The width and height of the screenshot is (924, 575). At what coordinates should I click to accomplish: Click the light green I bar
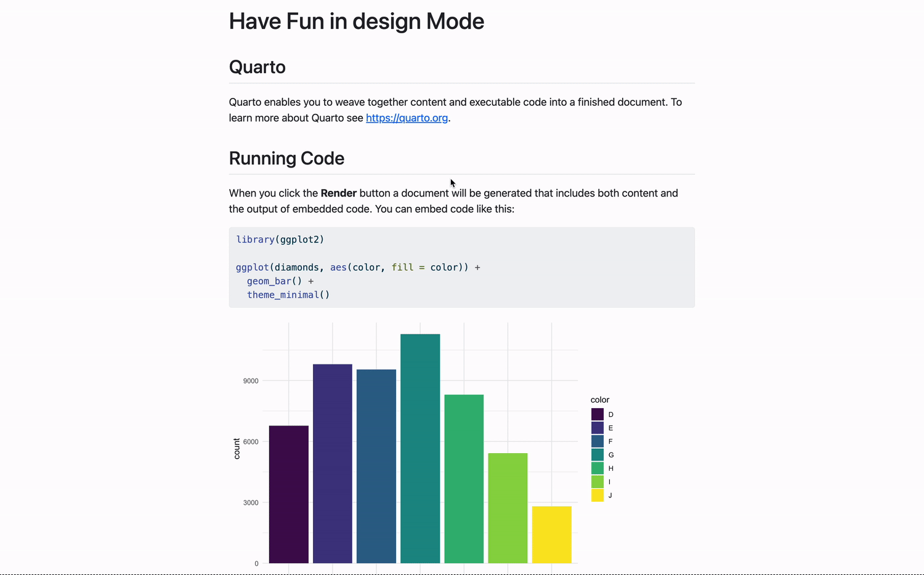click(x=508, y=509)
